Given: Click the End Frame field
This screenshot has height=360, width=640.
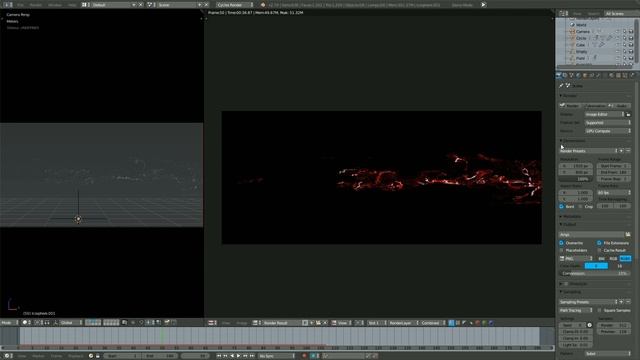Looking at the screenshot, I should [613, 172].
